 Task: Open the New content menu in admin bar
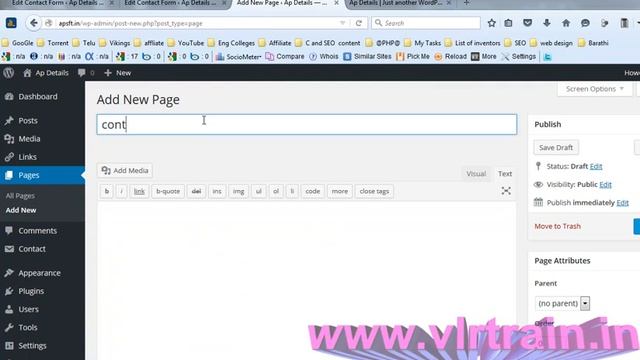tap(118, 73)
